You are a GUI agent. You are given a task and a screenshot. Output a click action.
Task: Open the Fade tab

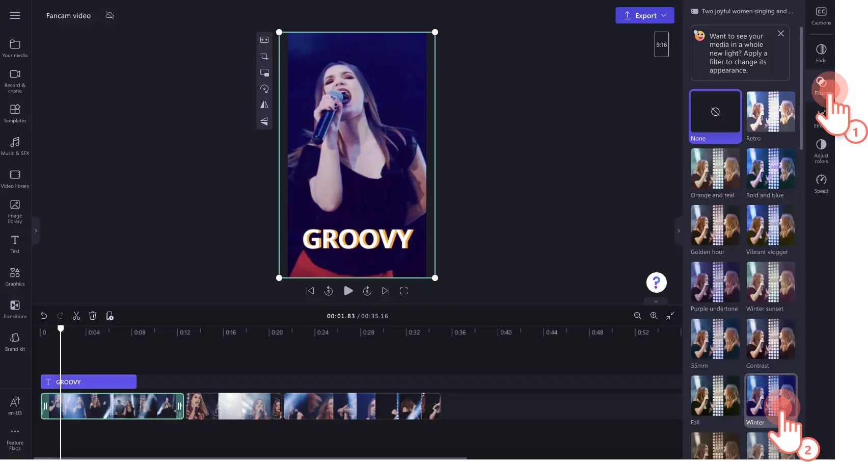[821, 54]
